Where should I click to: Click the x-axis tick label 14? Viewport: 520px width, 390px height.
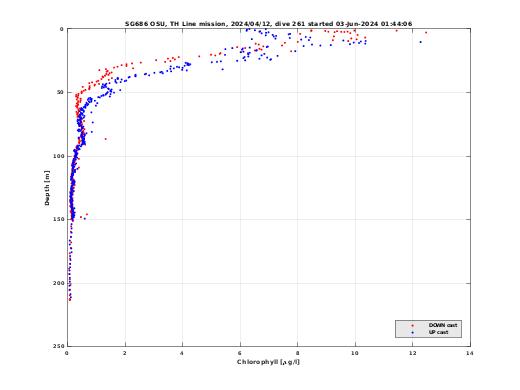[x=470, y=353]
